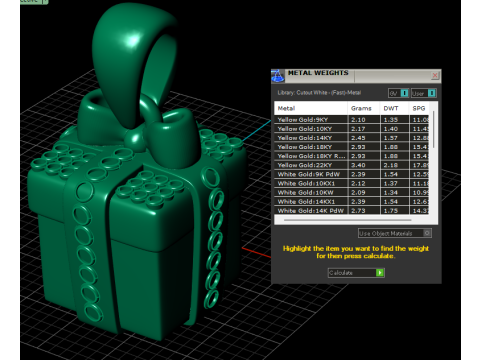Select the White Gold:10KW row
The width and height of the screenshot is (480, 360).
click(x=352, y=192)
